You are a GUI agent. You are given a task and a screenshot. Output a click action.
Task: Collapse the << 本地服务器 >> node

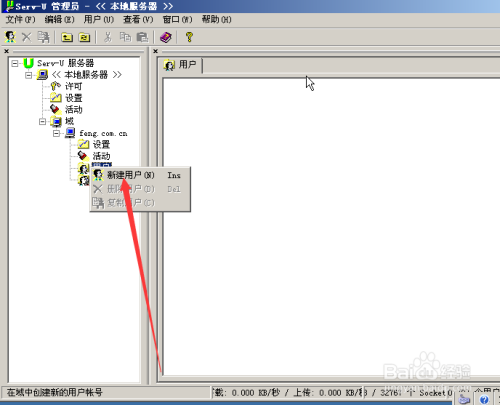pos(29,75)
